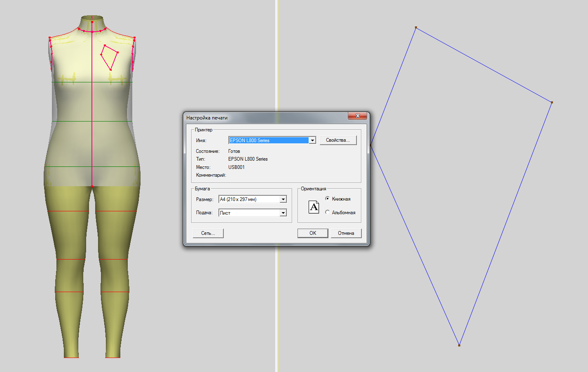Viewport: 588px width, 372px height.
Task: Select the Книжная orientation radio button
Action: coord(328,199)
